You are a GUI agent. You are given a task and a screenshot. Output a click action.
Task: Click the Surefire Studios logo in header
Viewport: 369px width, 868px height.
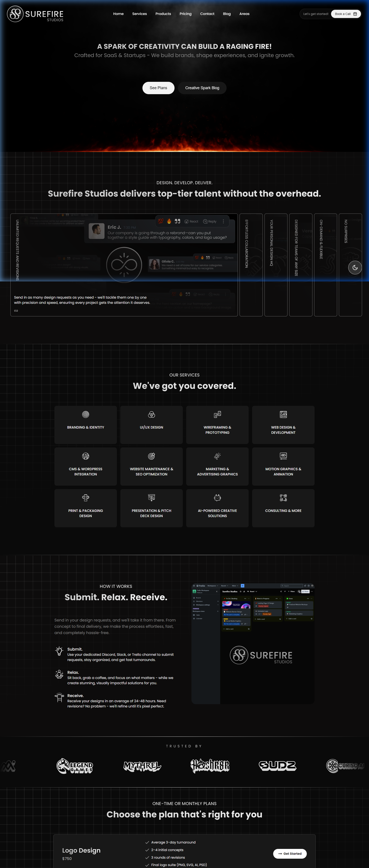(x=35, y=14)
